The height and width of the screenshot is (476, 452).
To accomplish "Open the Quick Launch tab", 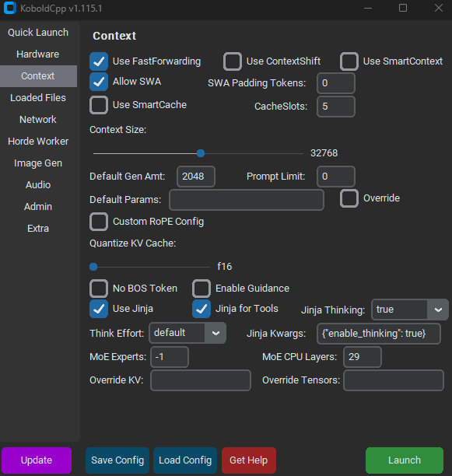I will coord(38,33).
